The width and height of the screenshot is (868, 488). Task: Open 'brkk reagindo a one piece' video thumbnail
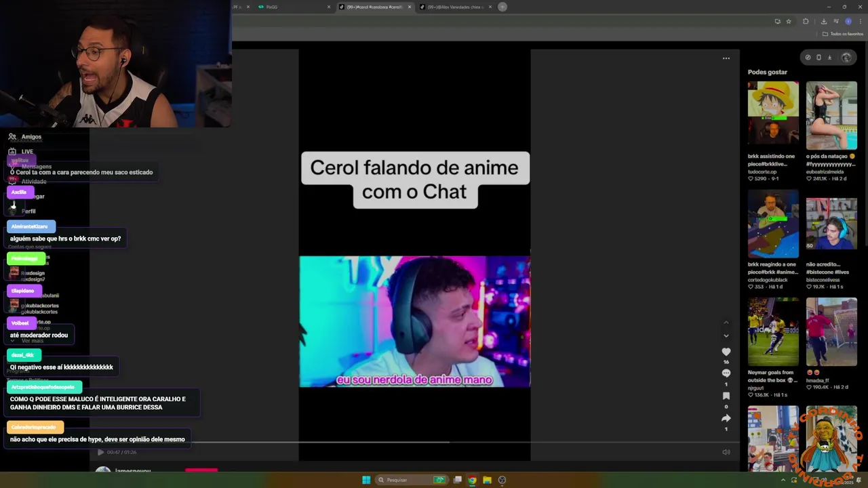tap(773, 223)
